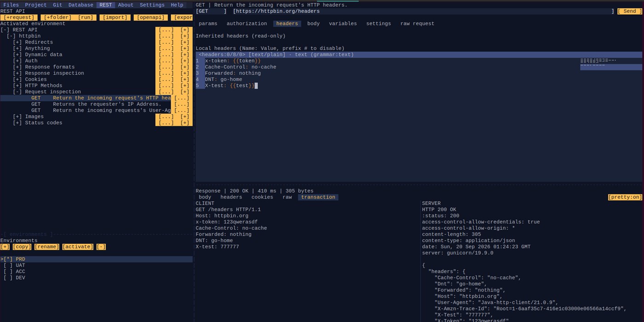Click the [import] button

click(115, 17)
